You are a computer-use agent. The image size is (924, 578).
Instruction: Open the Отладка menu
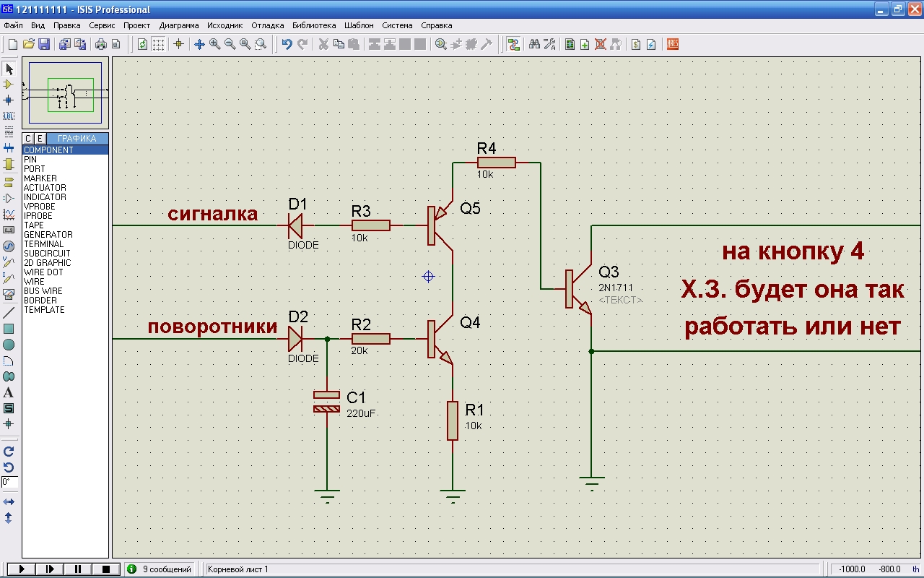(x=267, y=25)
